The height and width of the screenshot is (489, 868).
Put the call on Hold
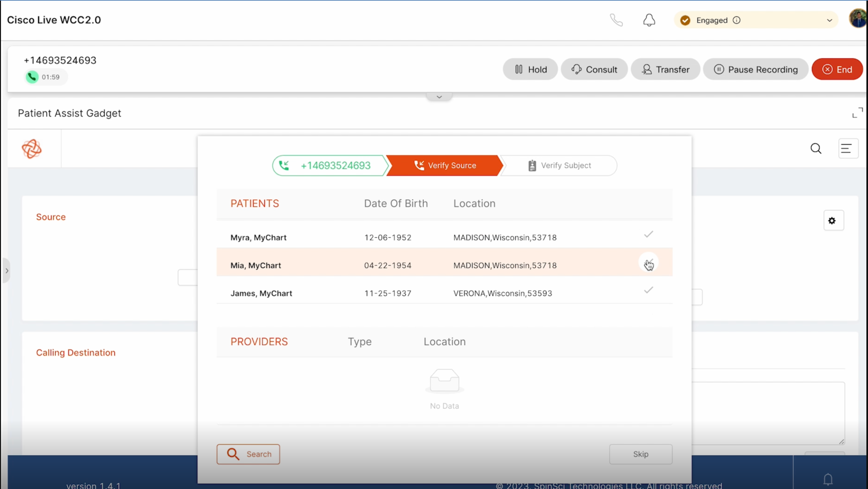[x=530, y=69]
